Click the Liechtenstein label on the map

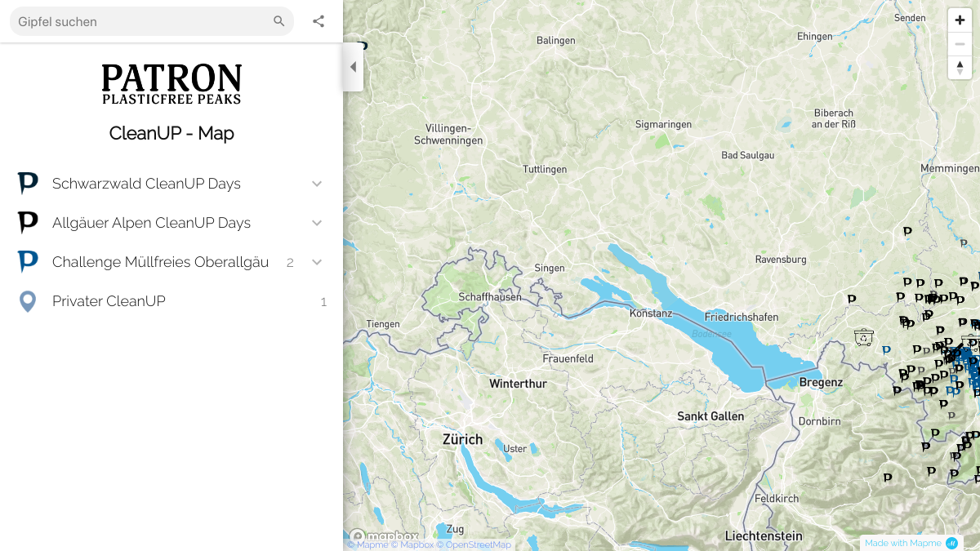point(764,536)
